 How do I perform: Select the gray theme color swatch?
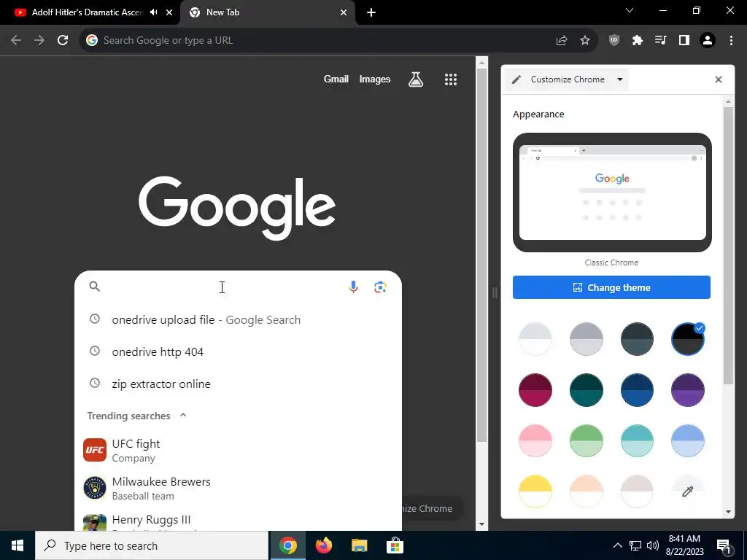(586, 339)
